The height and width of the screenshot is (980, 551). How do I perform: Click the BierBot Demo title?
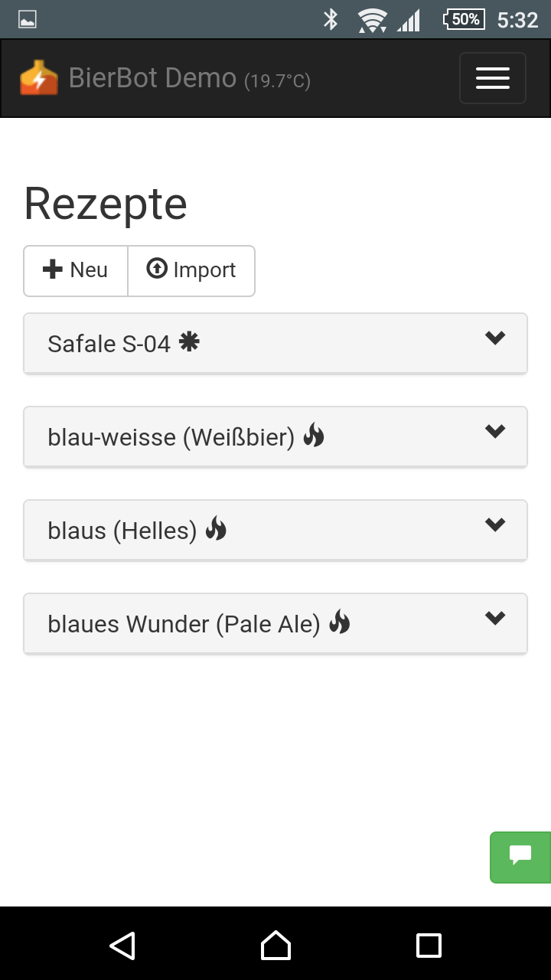point(152,78)
